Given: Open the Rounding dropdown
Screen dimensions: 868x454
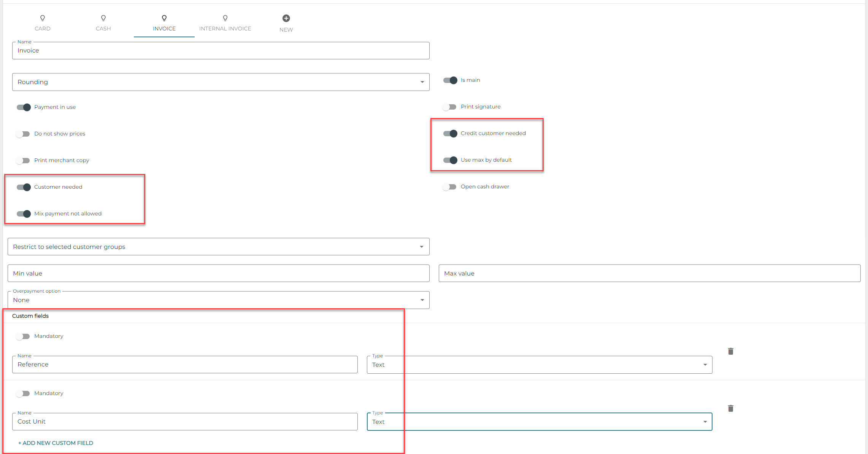Looking at the screenshot, I should (x=221, y=82).
